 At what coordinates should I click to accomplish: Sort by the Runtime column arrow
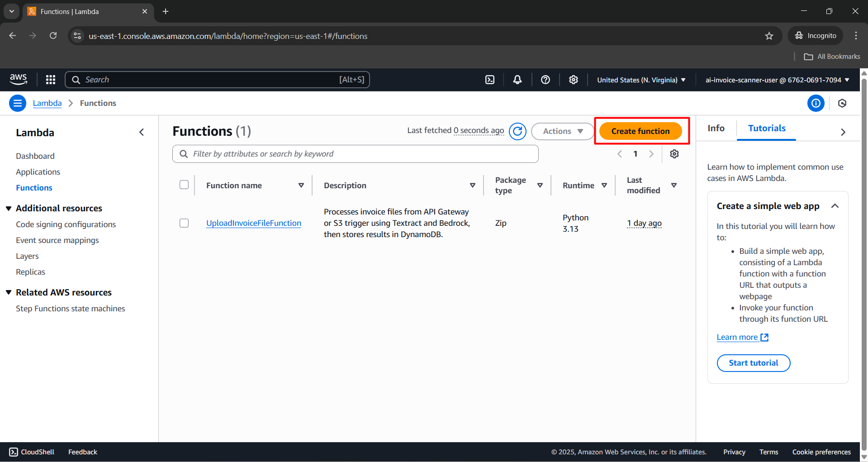[605, 185]
